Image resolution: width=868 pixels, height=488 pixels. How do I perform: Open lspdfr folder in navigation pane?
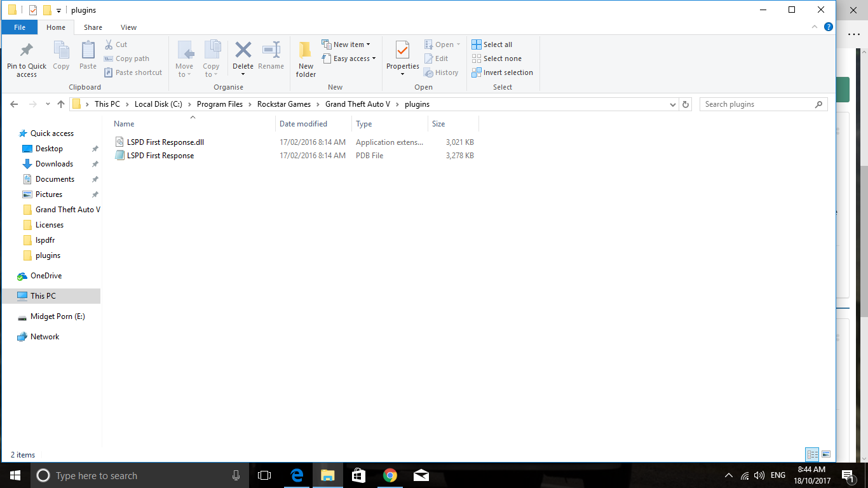tap(45, 240)
